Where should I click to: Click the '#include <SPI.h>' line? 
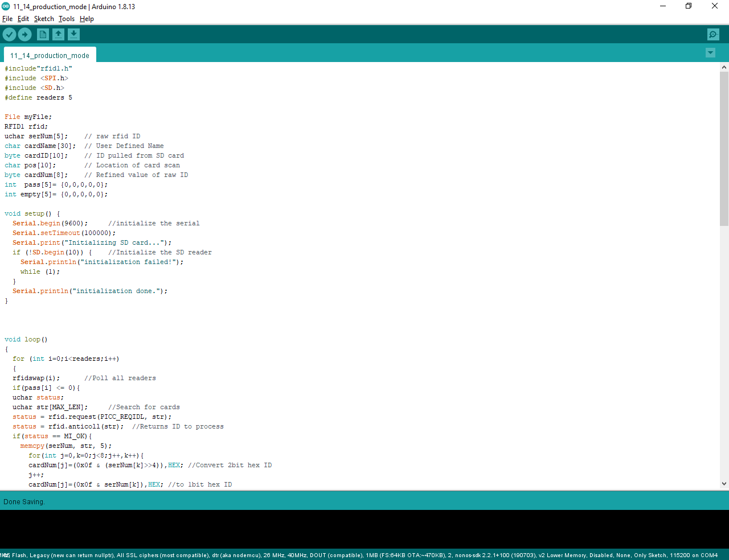36,78
